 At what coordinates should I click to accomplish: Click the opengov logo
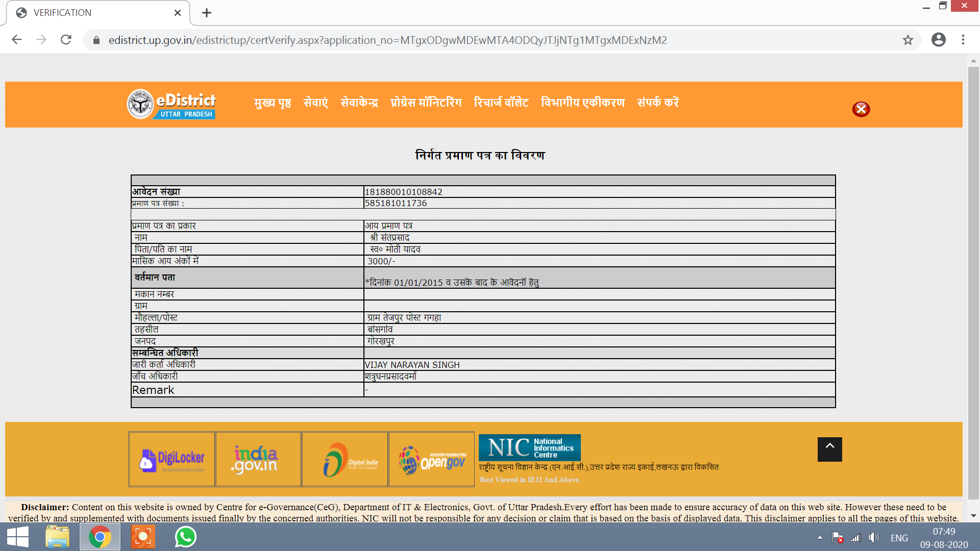(x=432, y=459)
